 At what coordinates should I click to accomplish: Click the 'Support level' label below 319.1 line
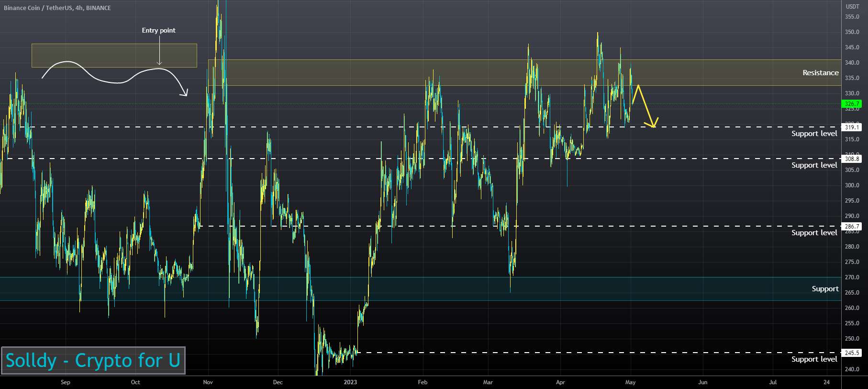814,134
